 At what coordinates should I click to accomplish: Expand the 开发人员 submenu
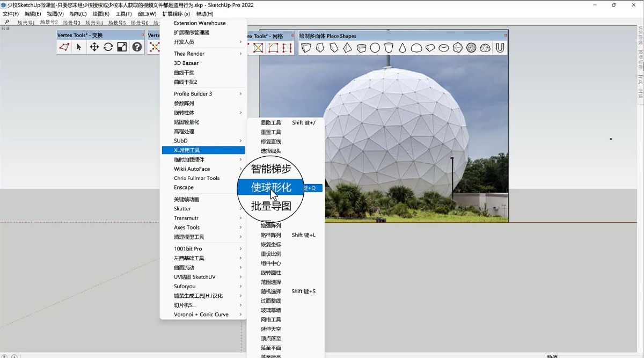click(x=203, y=42)
